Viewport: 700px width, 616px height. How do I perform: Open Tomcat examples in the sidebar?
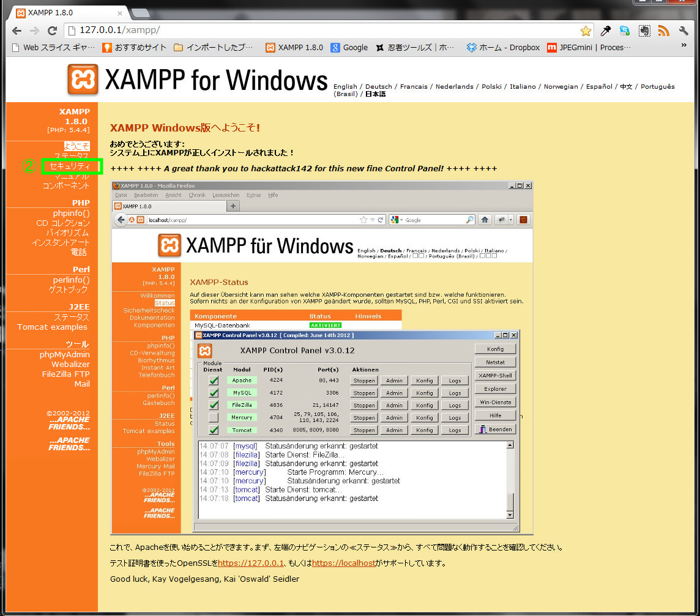[52, 327]
